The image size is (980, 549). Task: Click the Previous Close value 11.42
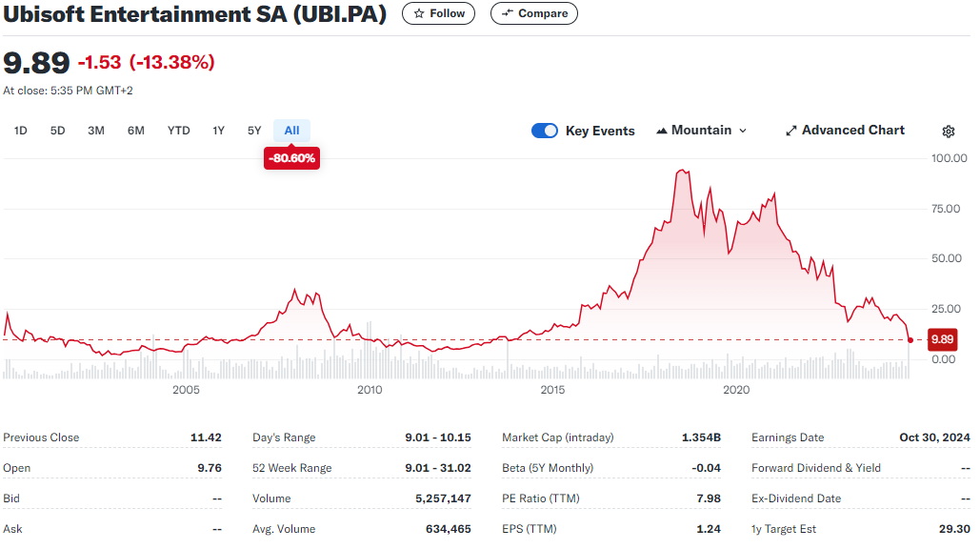click(x=206, y=437)
